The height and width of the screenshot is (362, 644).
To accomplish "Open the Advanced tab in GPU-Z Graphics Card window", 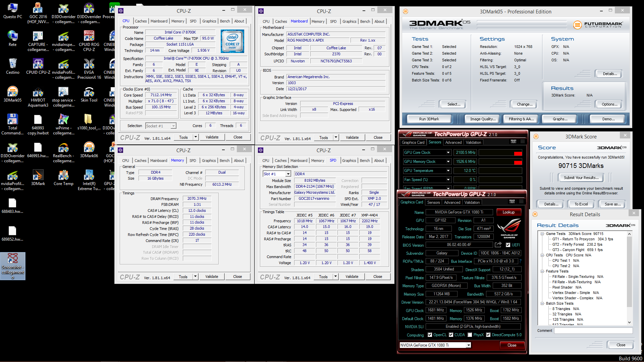I will pos(452,202).
